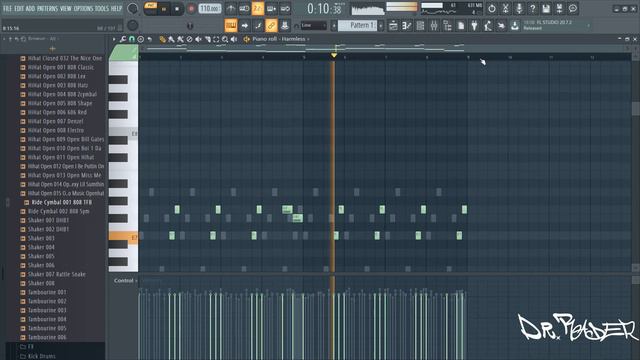The width and height of the screenshot is (640, 360).
Task: Open the TOOLS menu
Action: (102, 8)
